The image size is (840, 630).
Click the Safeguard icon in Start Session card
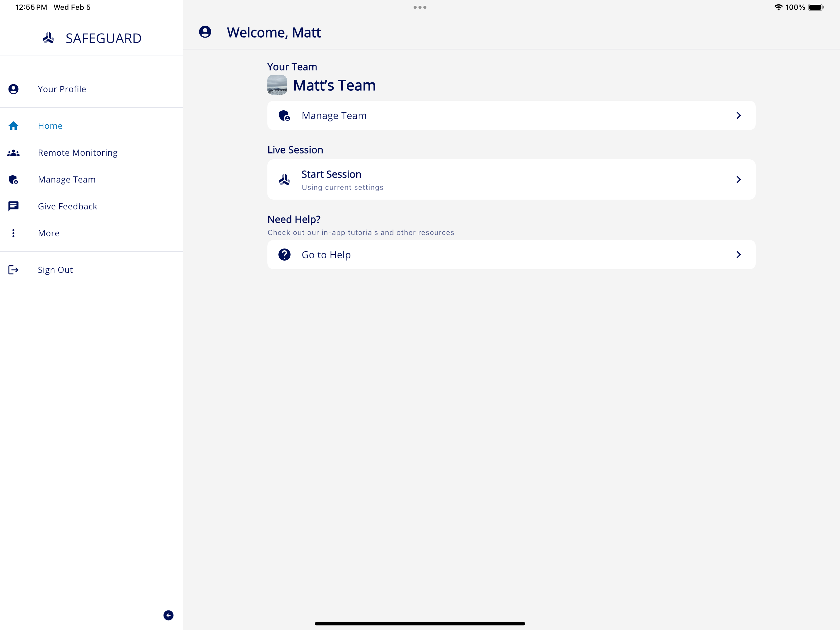tap(284, 179)
